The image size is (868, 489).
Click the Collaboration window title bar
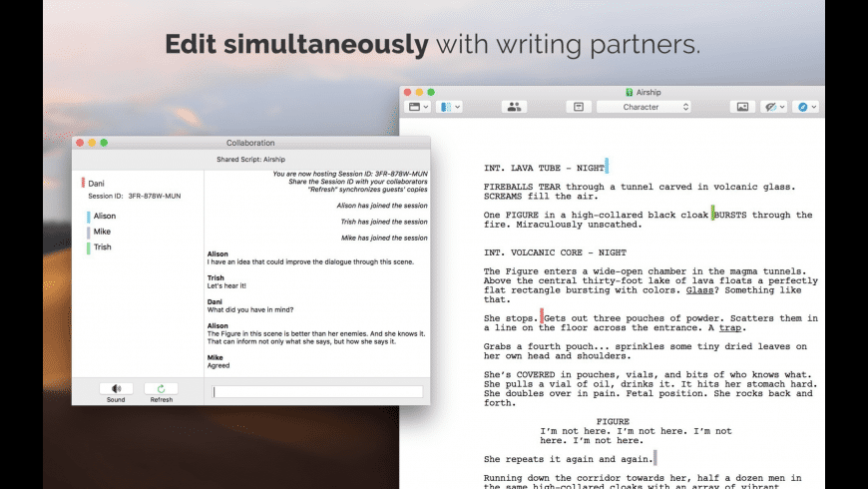(x=250, y=143)
